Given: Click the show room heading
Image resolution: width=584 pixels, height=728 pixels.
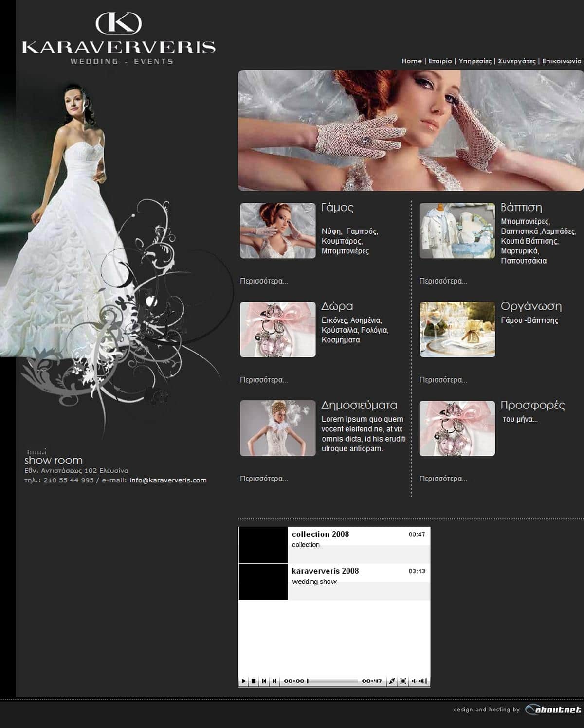Looking at the screenshot, I should click(54, 460).
